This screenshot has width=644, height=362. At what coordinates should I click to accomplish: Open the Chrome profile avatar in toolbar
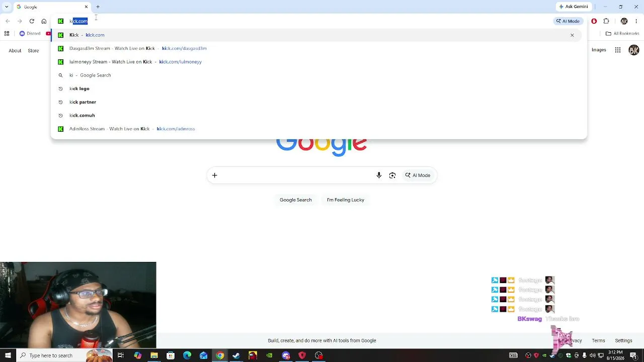pyautogui.click(x=624, y=21)
